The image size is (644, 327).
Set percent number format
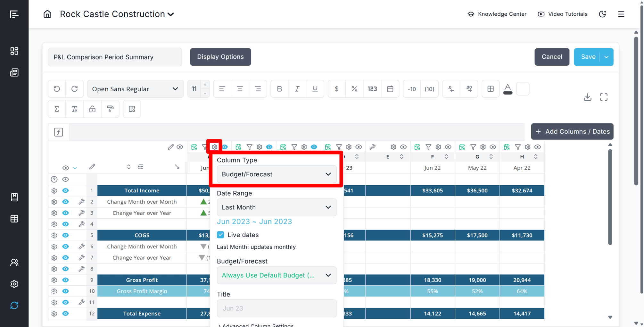coord(354,89)
